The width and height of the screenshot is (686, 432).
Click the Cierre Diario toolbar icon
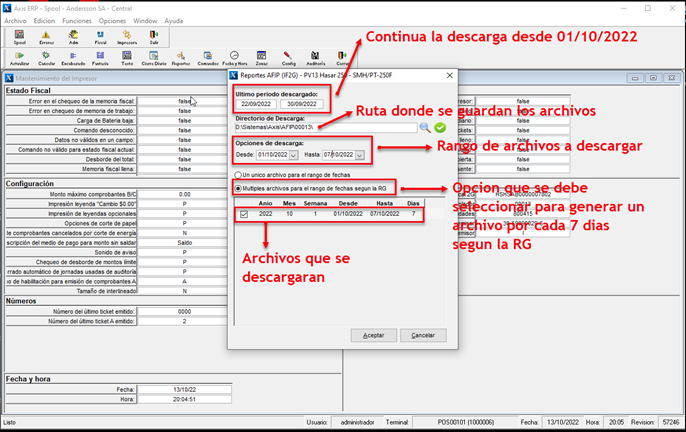(x=154, y=58)
